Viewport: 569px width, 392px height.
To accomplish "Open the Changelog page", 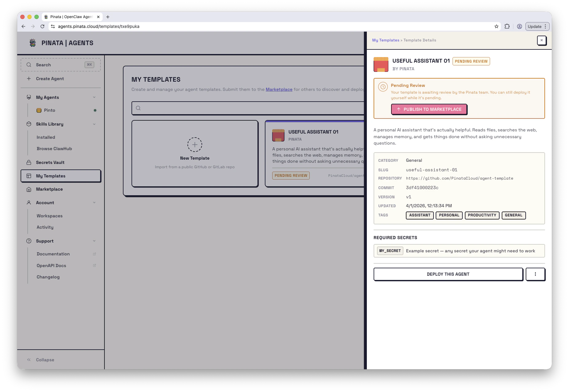I will point(48,277).
